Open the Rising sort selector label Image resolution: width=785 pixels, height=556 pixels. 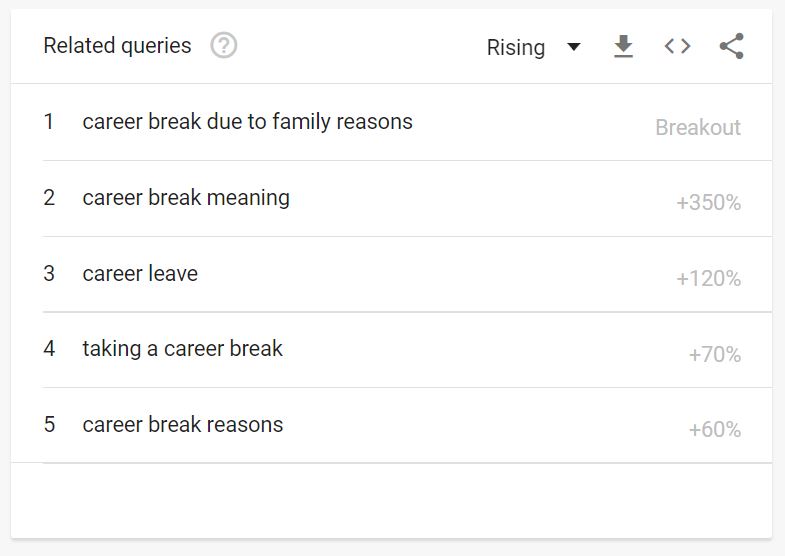(515, 48)
